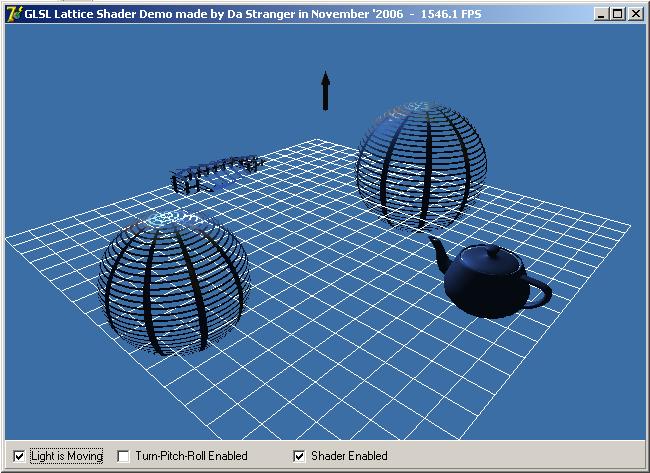Close the GLSL Lattice Shader Demo window

pyautogui.click(x=635, y=14)
